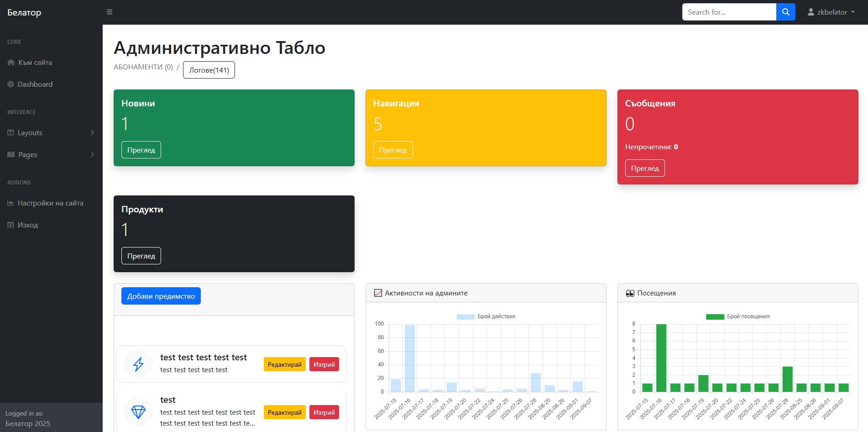Toggle the Брой действия chart legend

click(x=486, y=316)
